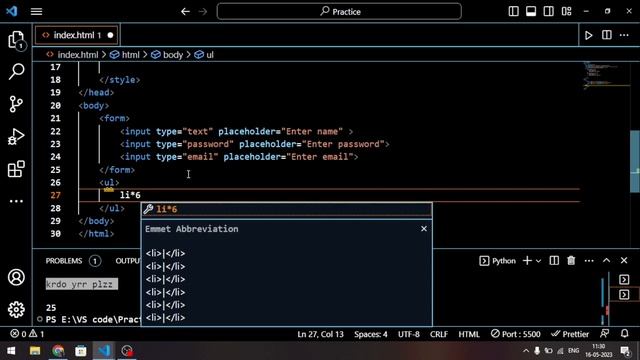Switch to the Output panel tab
Viewport: 640px width, 360px height.
click(128, 261)
